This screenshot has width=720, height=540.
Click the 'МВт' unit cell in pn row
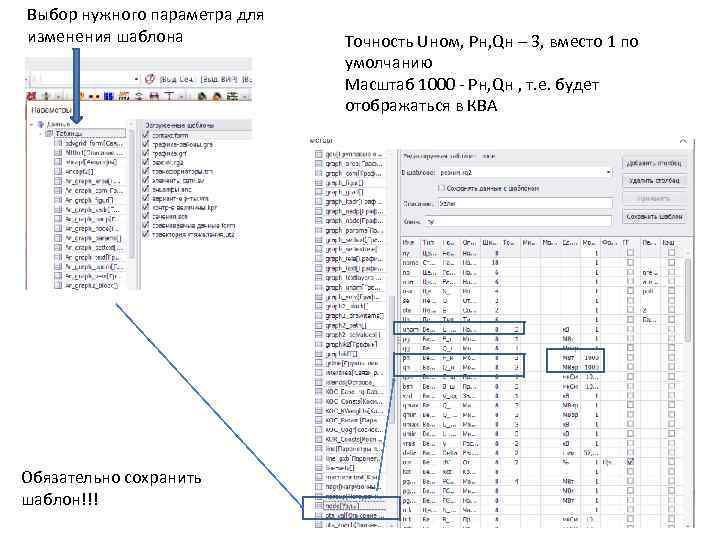[568, 358]
